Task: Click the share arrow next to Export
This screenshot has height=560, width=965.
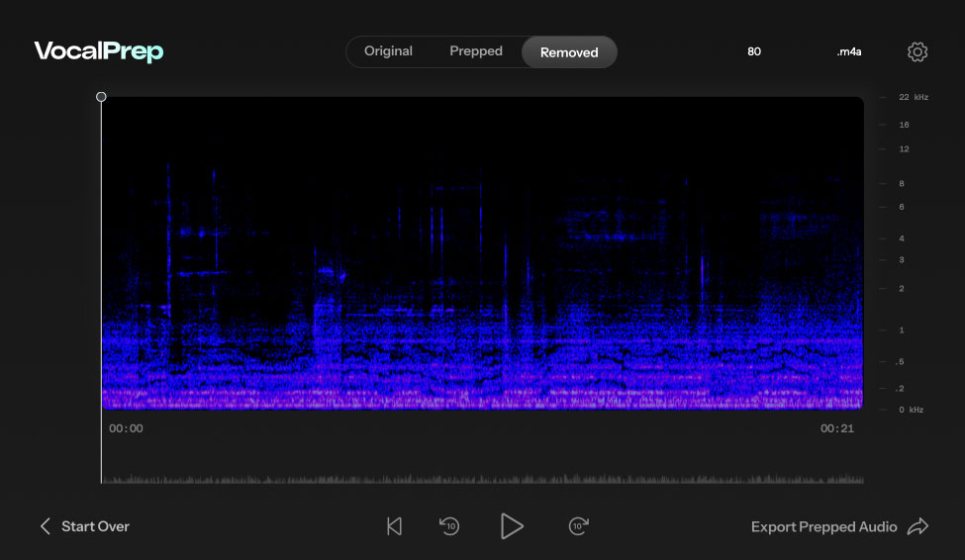Action: tap(917, 526)
